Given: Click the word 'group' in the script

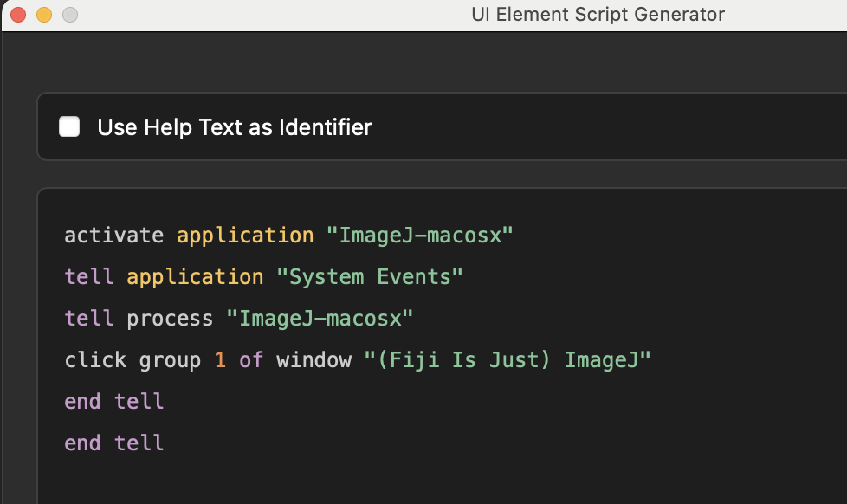Looking at the screenshot, I should pyautogui.click(x=170, y=360).
